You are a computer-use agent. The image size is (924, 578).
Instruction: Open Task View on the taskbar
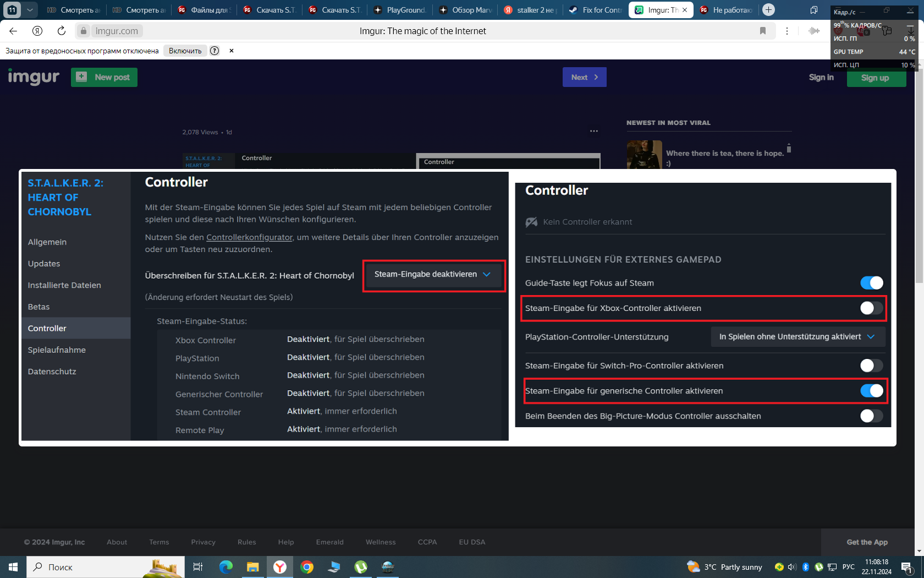(x=198, y=567)
